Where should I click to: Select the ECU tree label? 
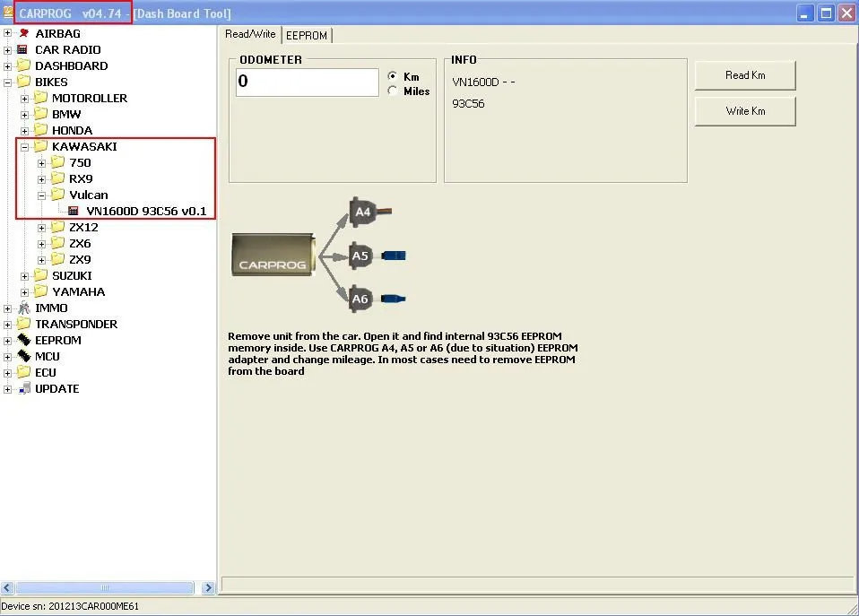(x=46, y=372)
